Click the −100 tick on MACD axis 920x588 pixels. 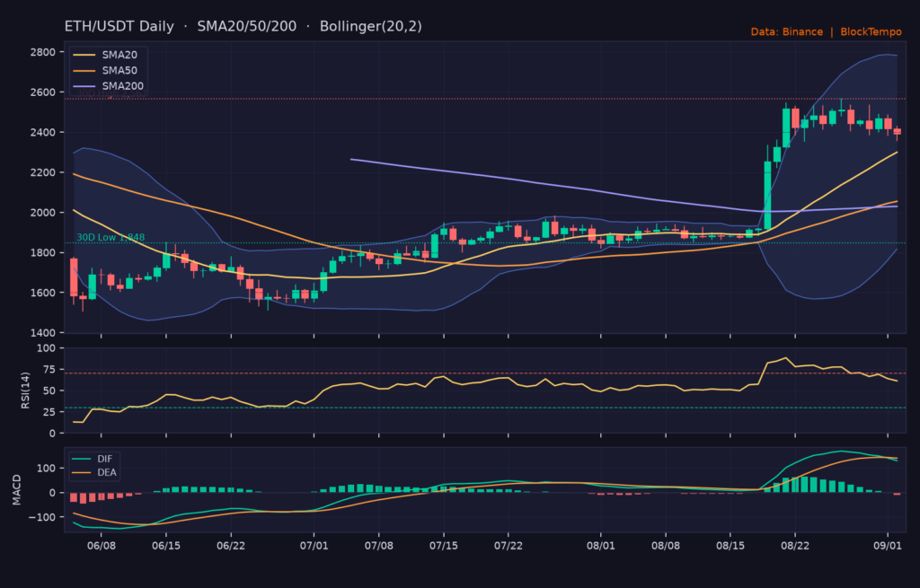click(43, 517)
